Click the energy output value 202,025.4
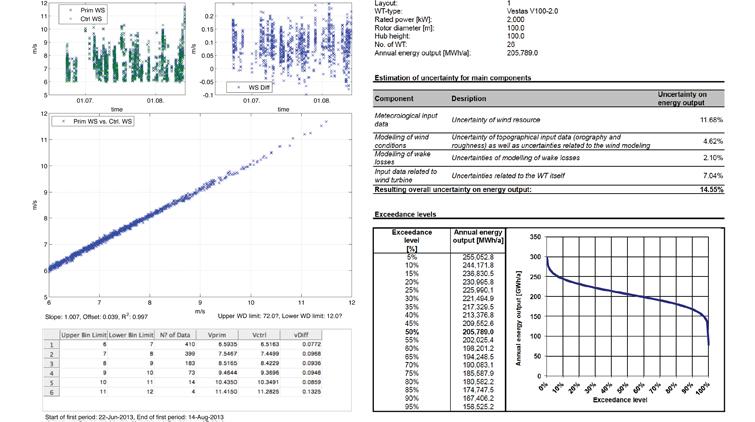Viewport: 755px width, 422px height. pos(478,340)
